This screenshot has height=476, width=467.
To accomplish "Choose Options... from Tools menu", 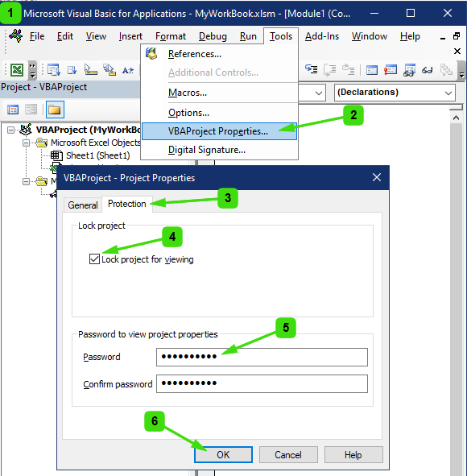I will click(219, 113).
